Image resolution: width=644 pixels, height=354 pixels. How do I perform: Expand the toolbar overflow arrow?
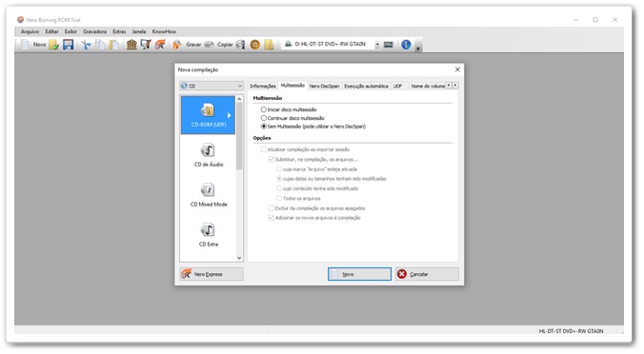tap(418, 48)
